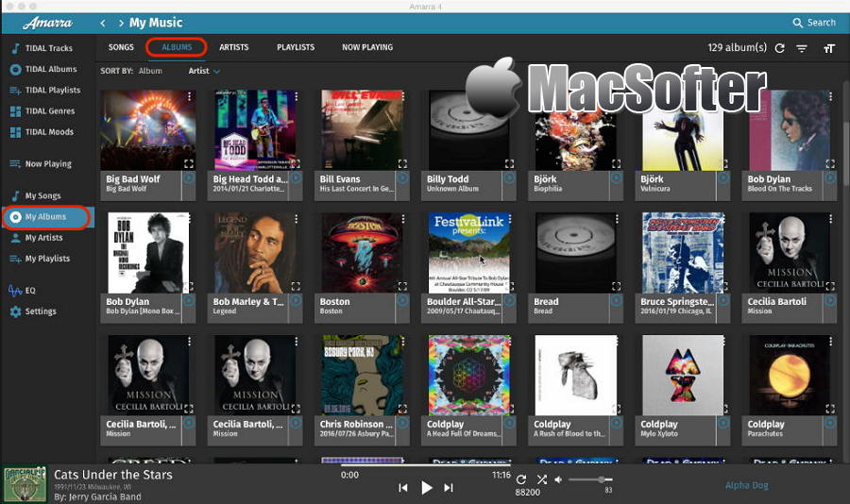Click the album grid vertical scrollbar
The image size is (850, 504).
[846, 156]
